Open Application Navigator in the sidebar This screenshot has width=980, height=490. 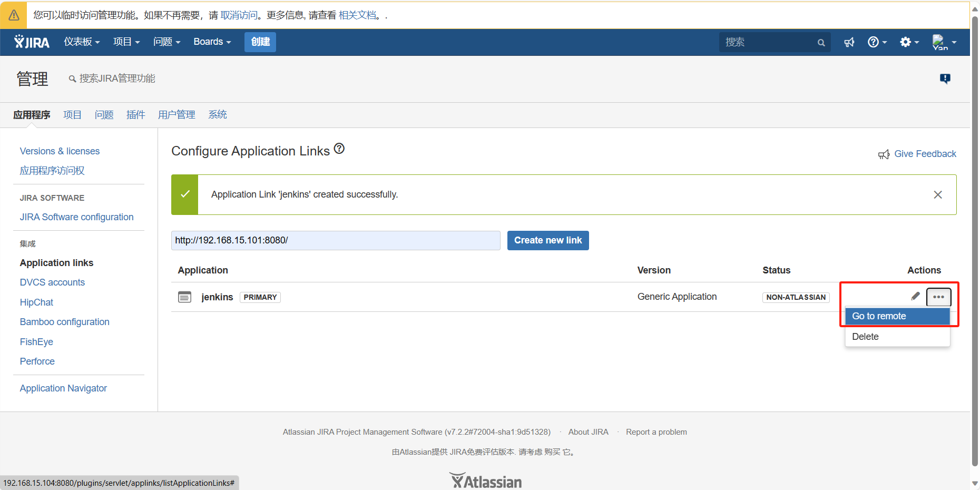pyautogui.click(x=63, y=388)
